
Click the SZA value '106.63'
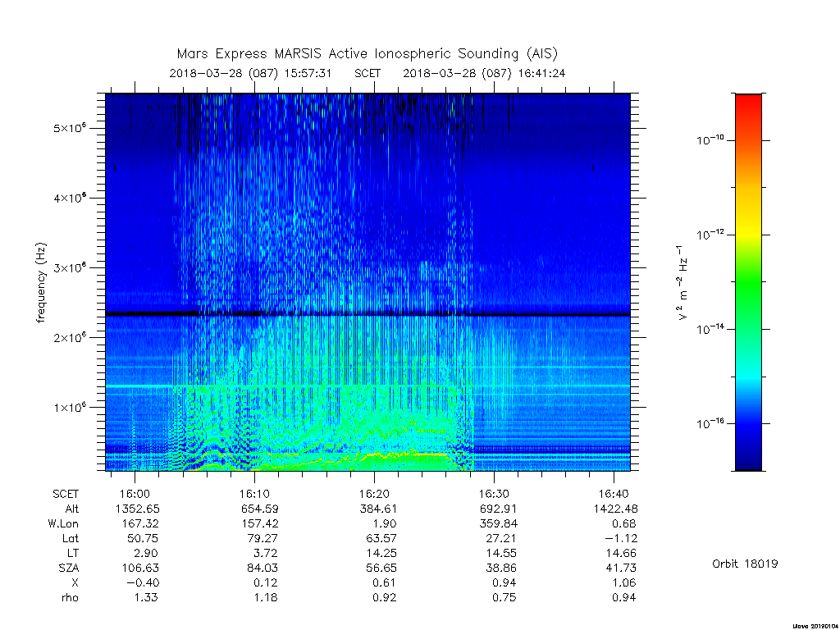[139, 568]
